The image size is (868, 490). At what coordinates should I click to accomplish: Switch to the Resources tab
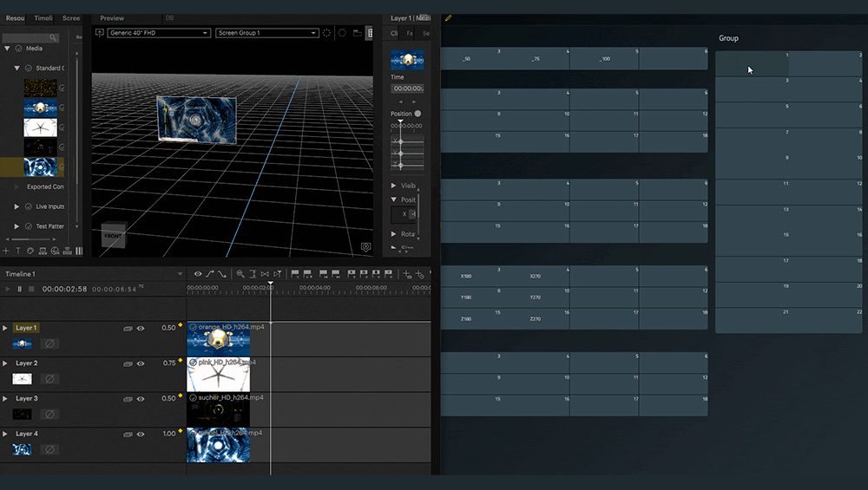click(15, 18)
